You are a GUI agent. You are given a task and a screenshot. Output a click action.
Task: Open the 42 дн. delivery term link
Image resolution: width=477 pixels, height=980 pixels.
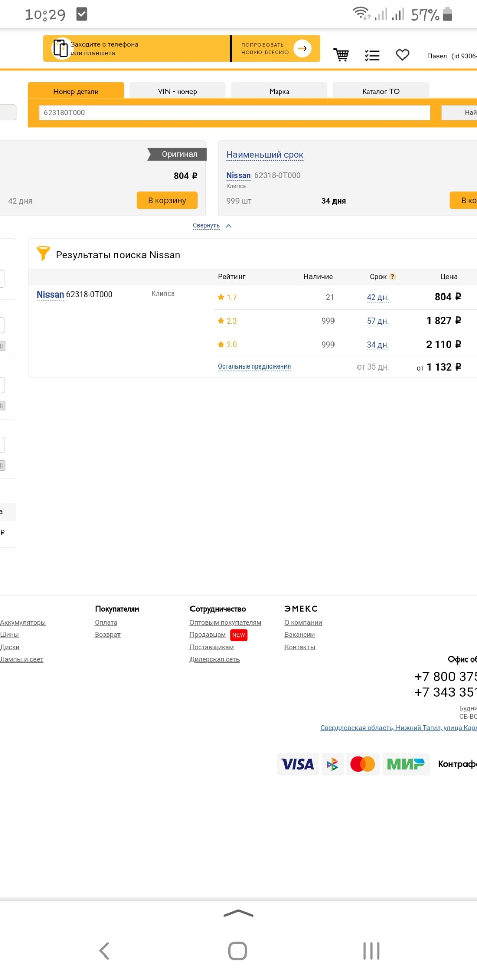[378, 297]
